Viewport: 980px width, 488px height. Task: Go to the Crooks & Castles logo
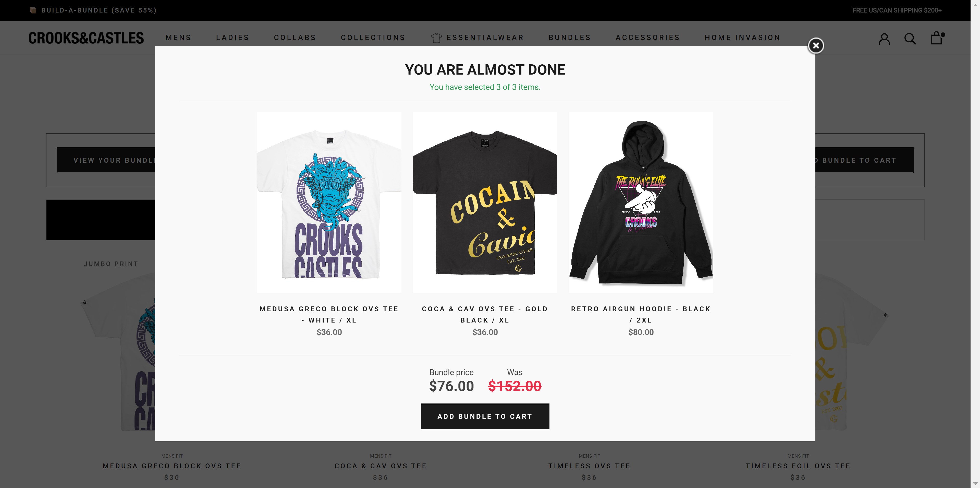(x=86, y=38)
